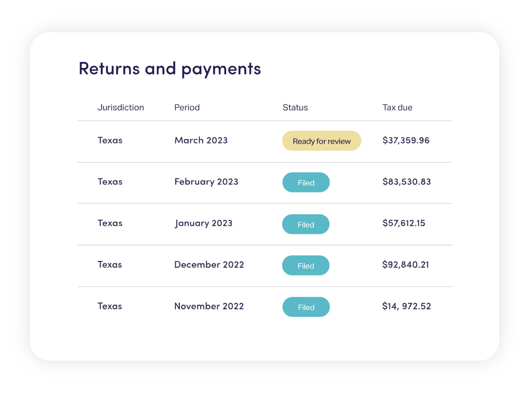
Task: Click the $37,359.96 tax due amount
Action: point(406,141)
